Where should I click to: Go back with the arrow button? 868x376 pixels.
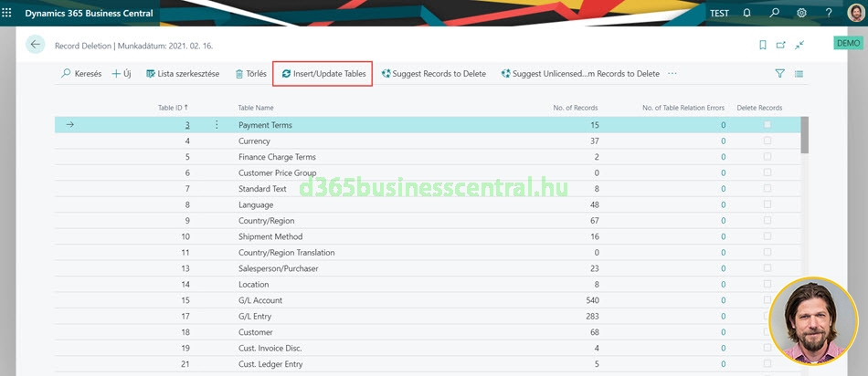[36, 45]
